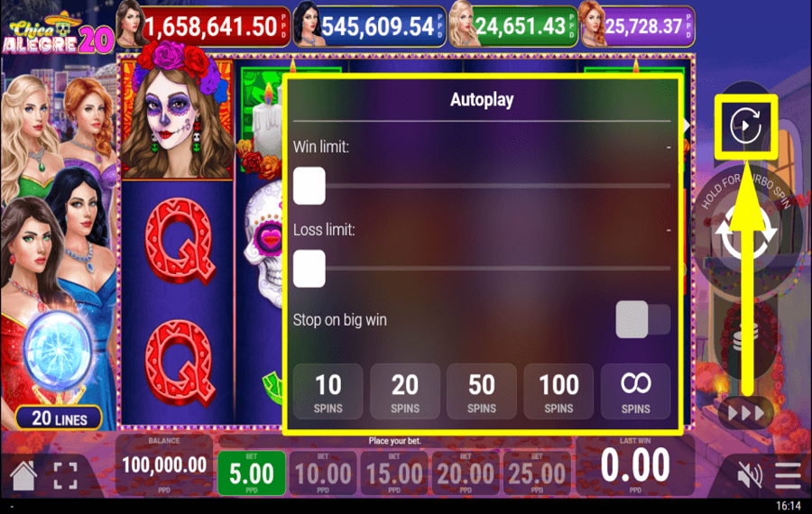
Task: Go to the home icon
Action: coord(23,474)
